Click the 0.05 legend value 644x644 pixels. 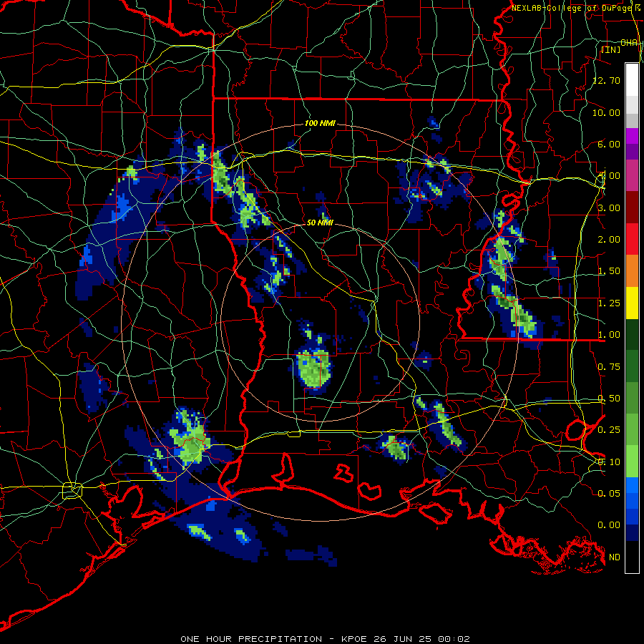point(609,493)
